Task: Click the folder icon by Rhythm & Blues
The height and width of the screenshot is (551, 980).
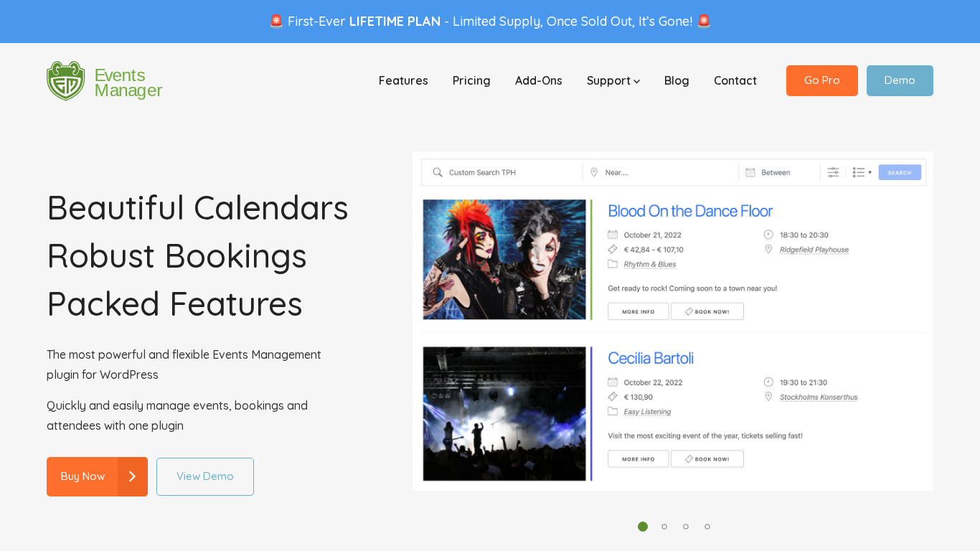Action: 613,264
